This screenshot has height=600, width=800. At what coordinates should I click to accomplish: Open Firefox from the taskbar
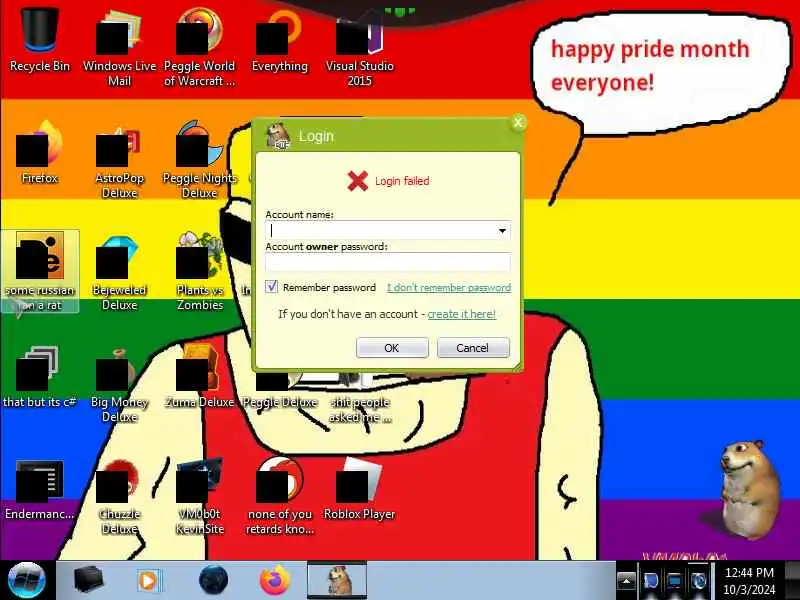(x=274, y=581)
